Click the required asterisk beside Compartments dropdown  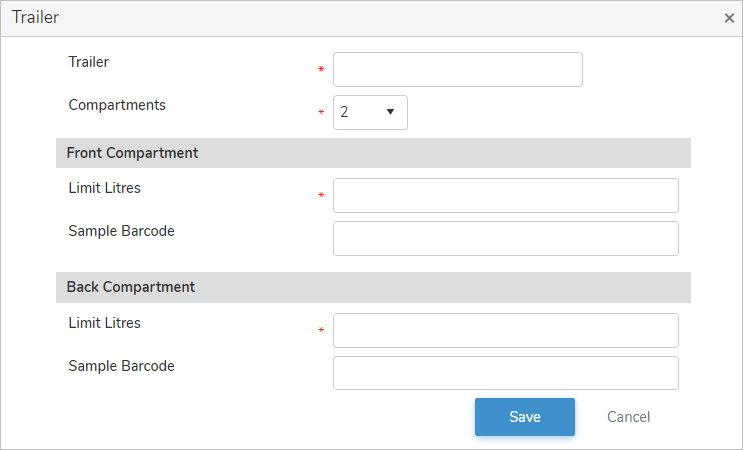321,113
